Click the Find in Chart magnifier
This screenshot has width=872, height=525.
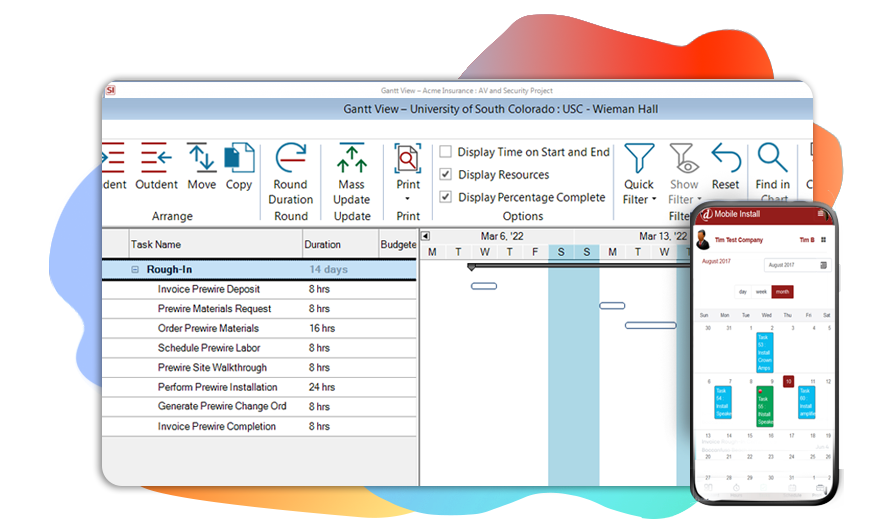[x=772, y=157]
